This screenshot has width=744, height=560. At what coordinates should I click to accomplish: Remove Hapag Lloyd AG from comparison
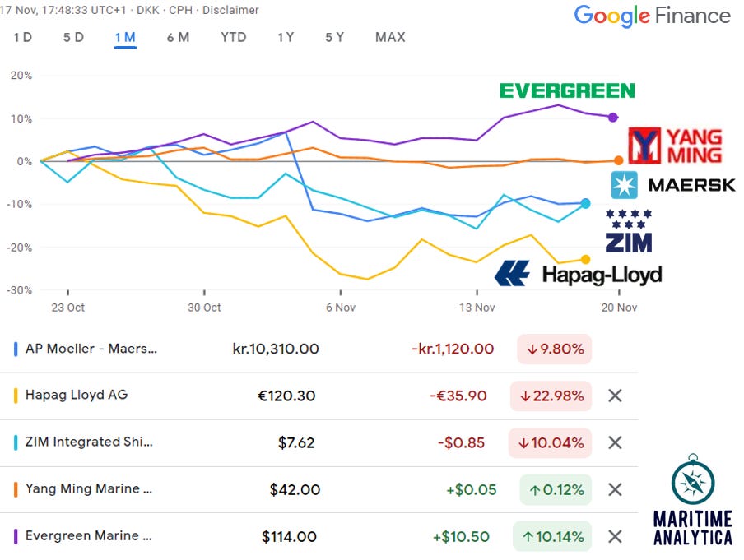coord(615,396)
